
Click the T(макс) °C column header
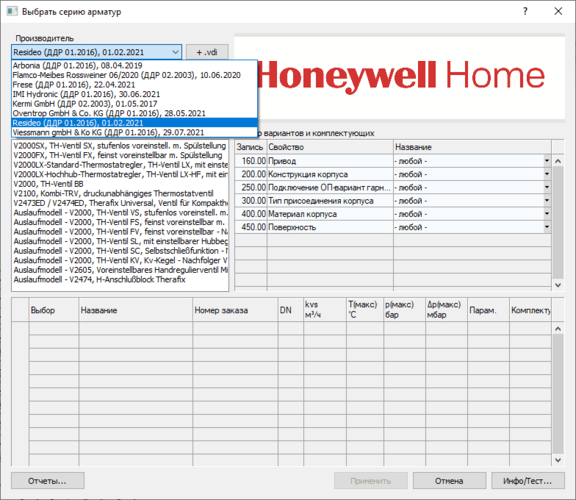(365, 310)
